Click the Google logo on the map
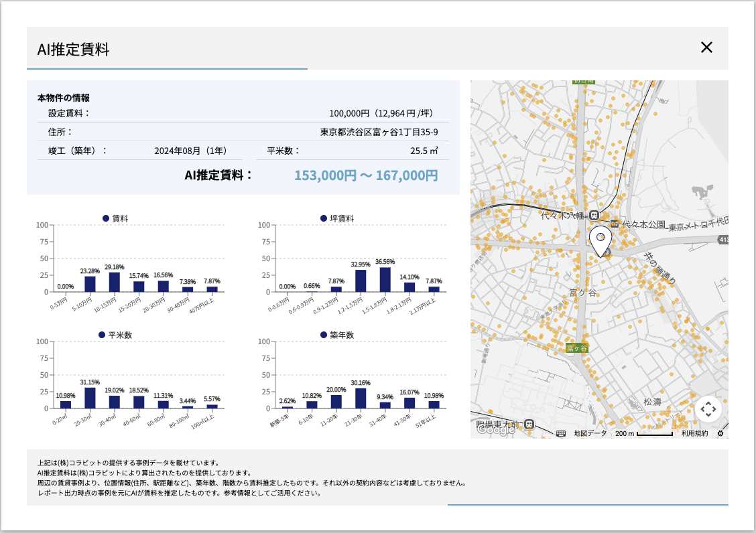 click(x=496, y=429)
